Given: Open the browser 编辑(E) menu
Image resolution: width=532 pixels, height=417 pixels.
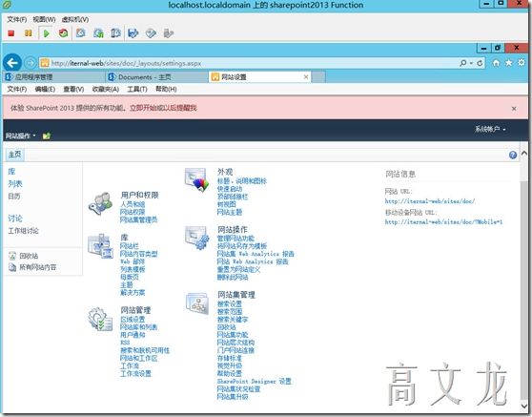Looking at the screenshot, I should coord(45,89).
